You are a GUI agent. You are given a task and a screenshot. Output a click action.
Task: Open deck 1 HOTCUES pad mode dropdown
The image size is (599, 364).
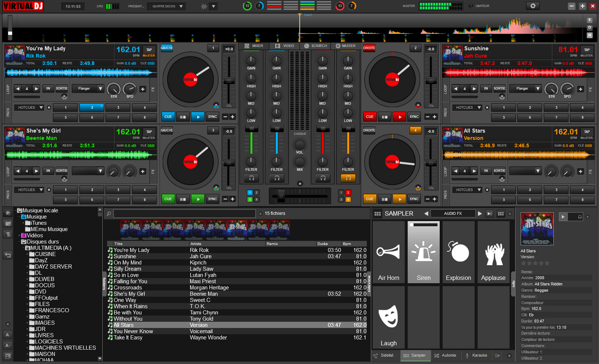pos(29,107)
